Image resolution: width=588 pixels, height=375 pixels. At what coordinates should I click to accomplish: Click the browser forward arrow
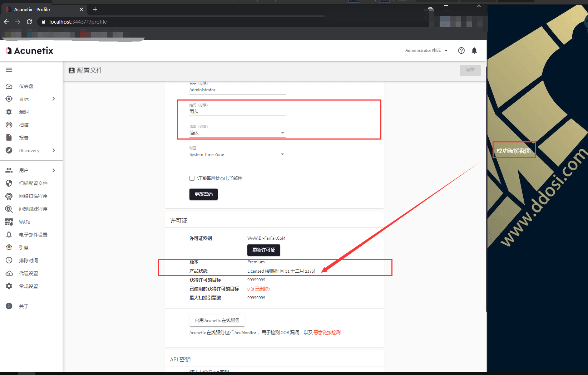coord(18,22)
